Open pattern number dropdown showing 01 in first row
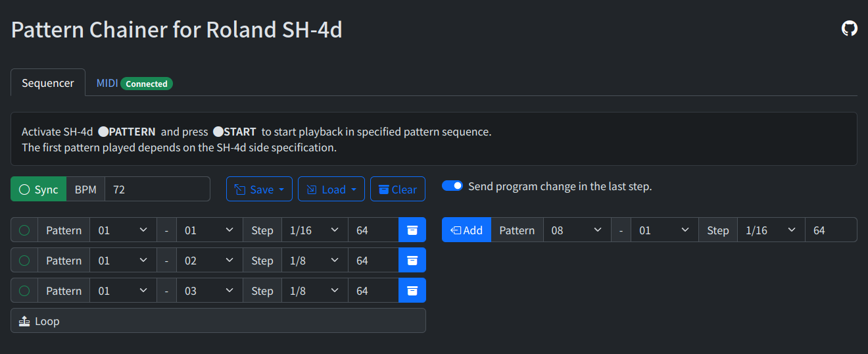This screenshot has width=868, height=354. click(x=210, y=230)
